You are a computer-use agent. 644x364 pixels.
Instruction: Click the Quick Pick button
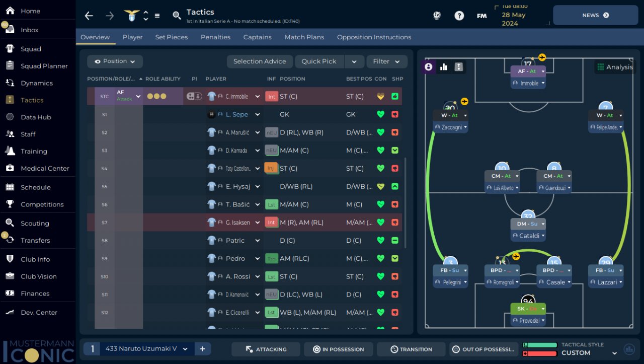tap(319, 61)
